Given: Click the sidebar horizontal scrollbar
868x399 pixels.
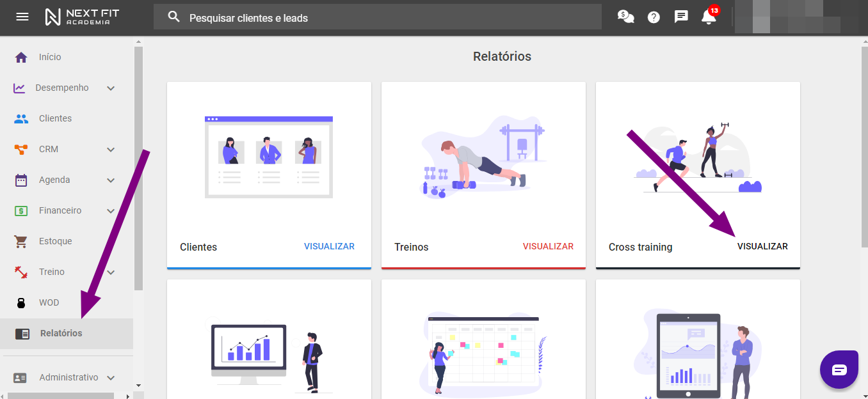Looking at the screenshot, I should [61, 396].
